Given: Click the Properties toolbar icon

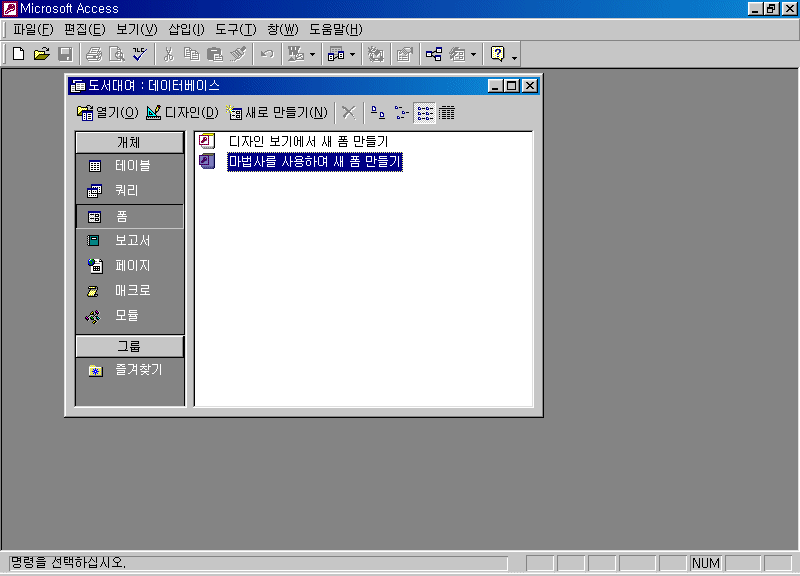Looking at the screenshot, I should tap(405, 54).
